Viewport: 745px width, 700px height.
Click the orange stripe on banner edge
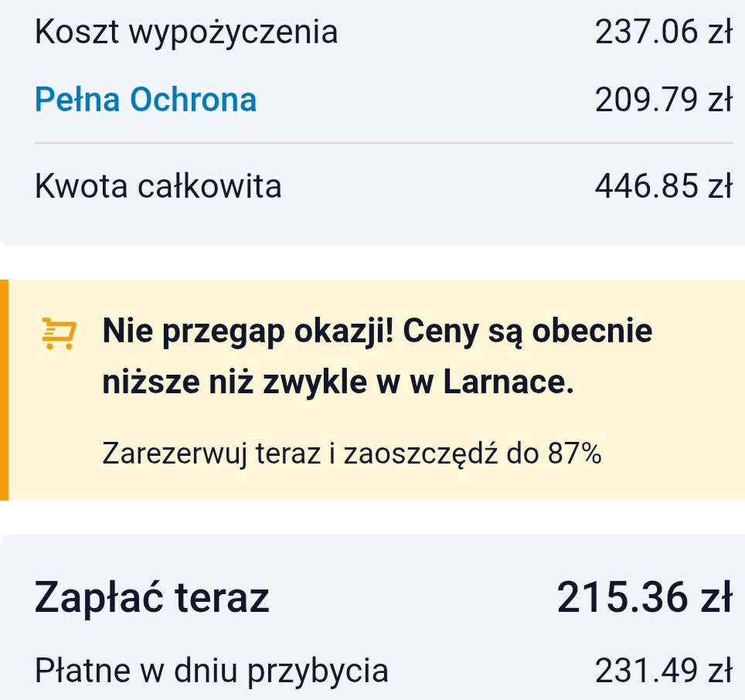click(5, 390)
